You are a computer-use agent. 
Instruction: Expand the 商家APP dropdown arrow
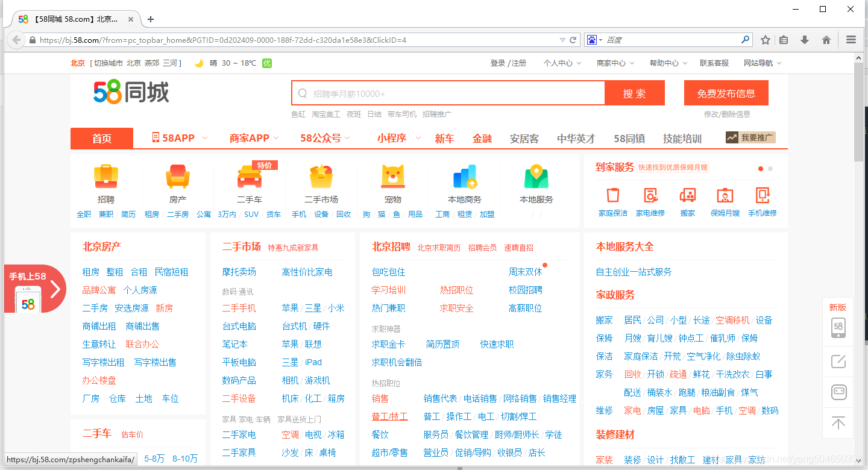coord(276,138)
